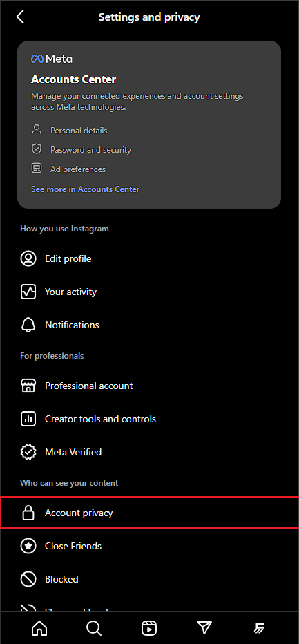Click the Notifications bell icon
This screenshot has height=644, width=299.
(x=28, y=325)
